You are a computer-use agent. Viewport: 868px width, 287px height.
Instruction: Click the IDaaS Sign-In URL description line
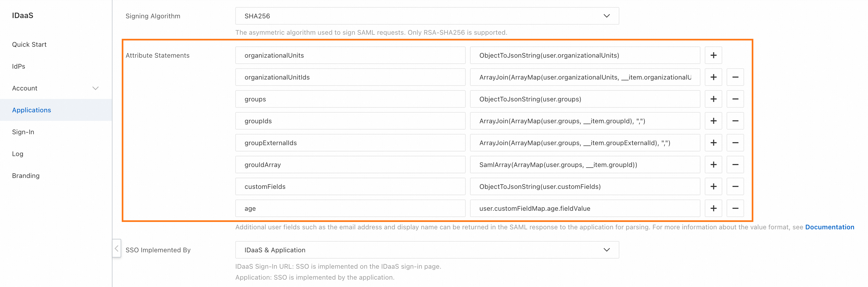pos(338,266)
